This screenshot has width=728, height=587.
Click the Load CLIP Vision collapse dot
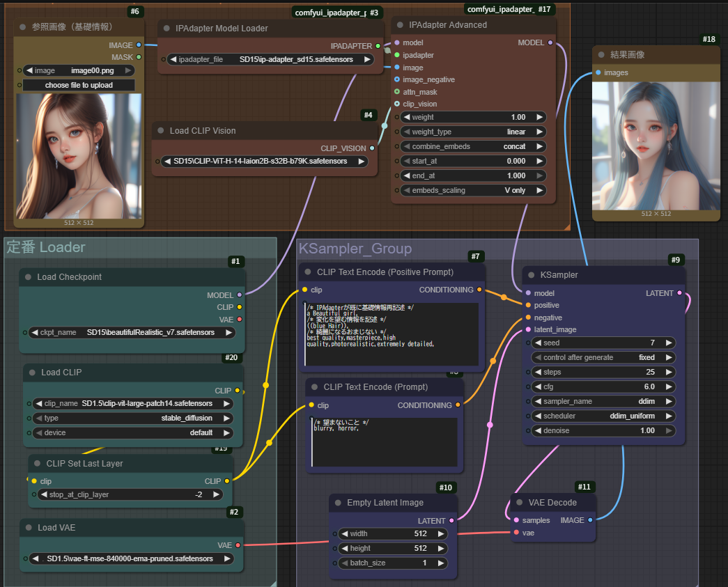[160, 131]
